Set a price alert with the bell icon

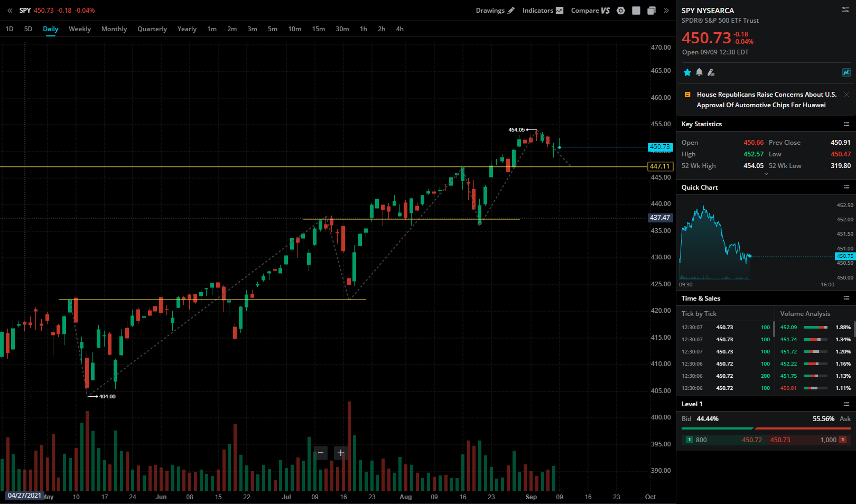click(x=699, y=72)
